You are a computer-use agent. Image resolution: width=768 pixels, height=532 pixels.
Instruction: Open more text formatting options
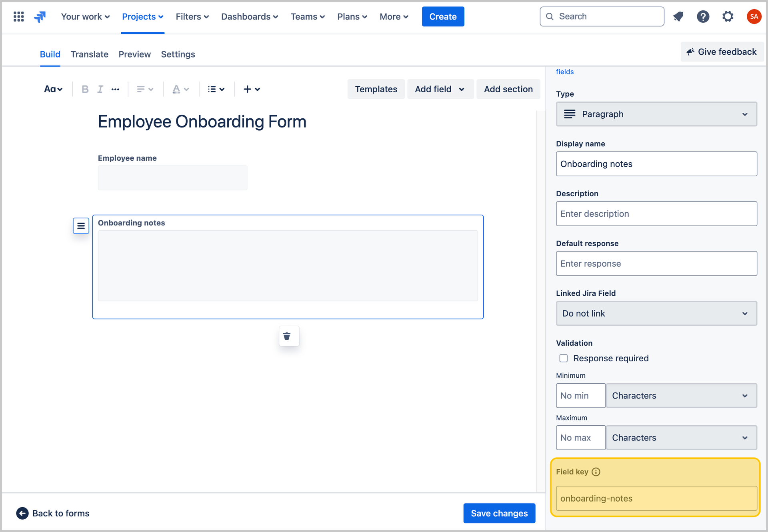point(115,89)
